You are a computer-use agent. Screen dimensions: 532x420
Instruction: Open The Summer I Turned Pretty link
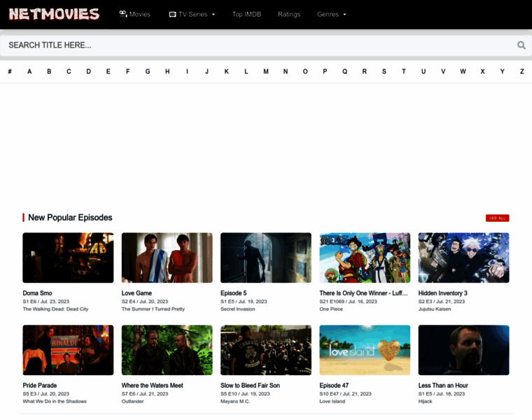(x=153, y=309)
